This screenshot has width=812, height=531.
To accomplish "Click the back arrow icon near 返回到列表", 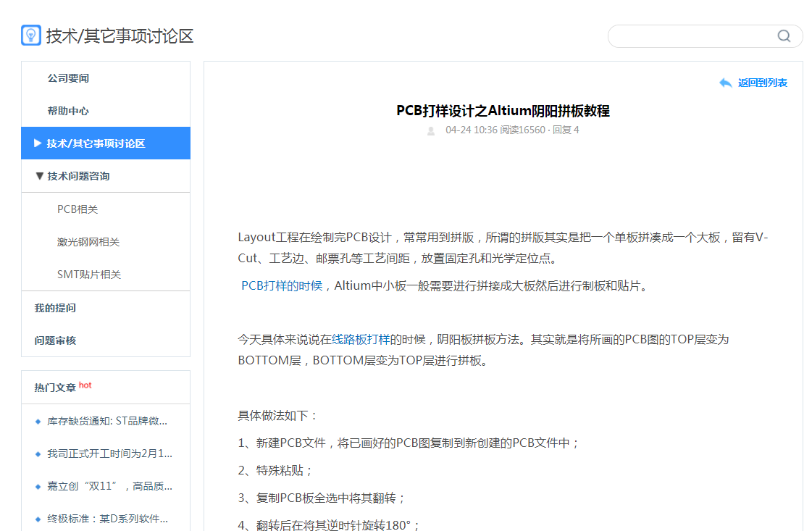I will (725, 83).
